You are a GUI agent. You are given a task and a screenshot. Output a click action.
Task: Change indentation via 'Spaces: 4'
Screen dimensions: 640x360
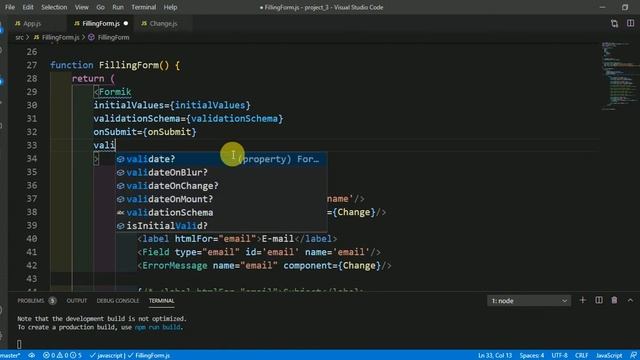[532, 356]
